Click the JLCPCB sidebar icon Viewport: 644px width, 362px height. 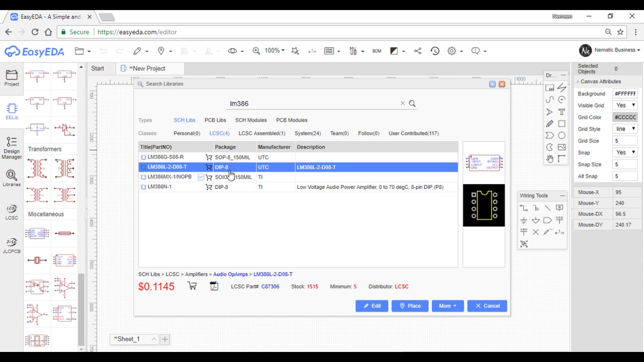coord(12,246)
